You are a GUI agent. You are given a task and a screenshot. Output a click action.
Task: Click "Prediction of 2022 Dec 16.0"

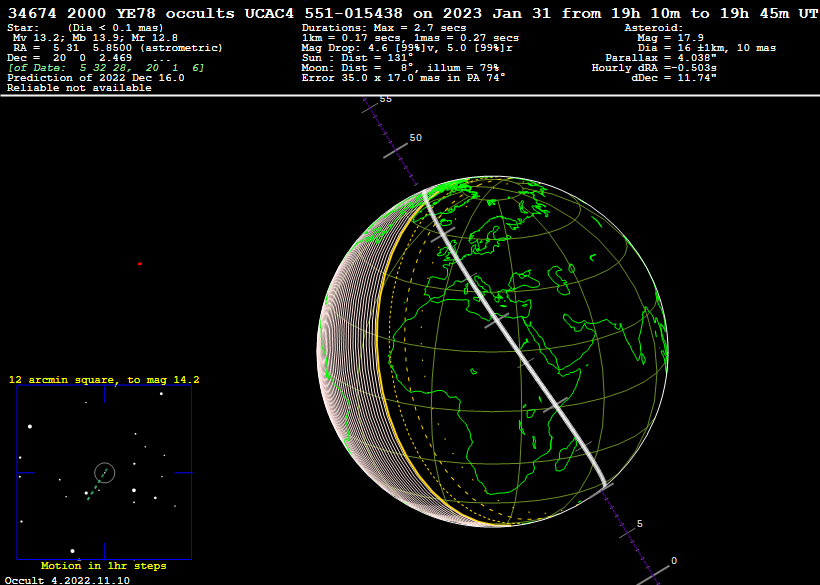tap(96, 77)
